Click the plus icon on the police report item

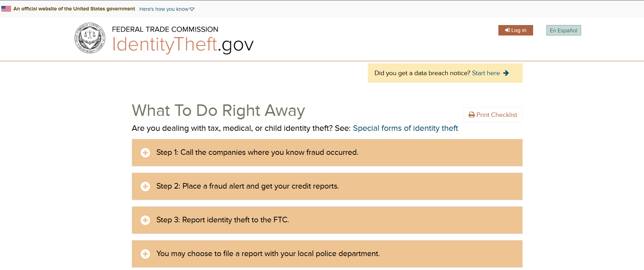(x=145, y=254)
